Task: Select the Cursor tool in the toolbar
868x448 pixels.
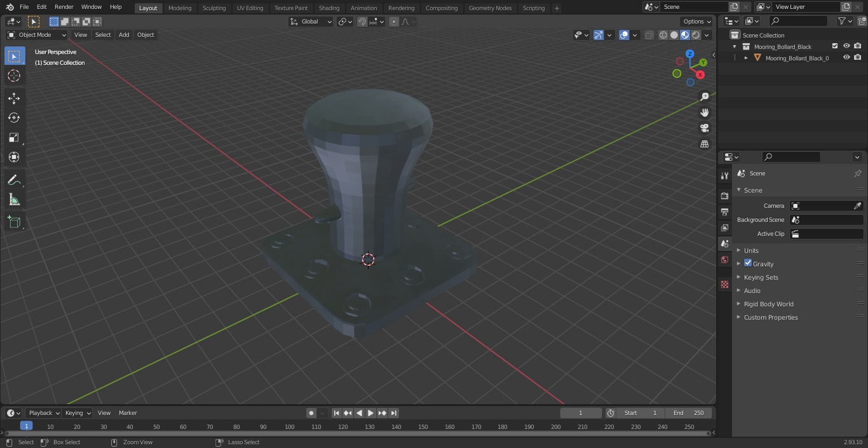Action: [x=14, y=76]
